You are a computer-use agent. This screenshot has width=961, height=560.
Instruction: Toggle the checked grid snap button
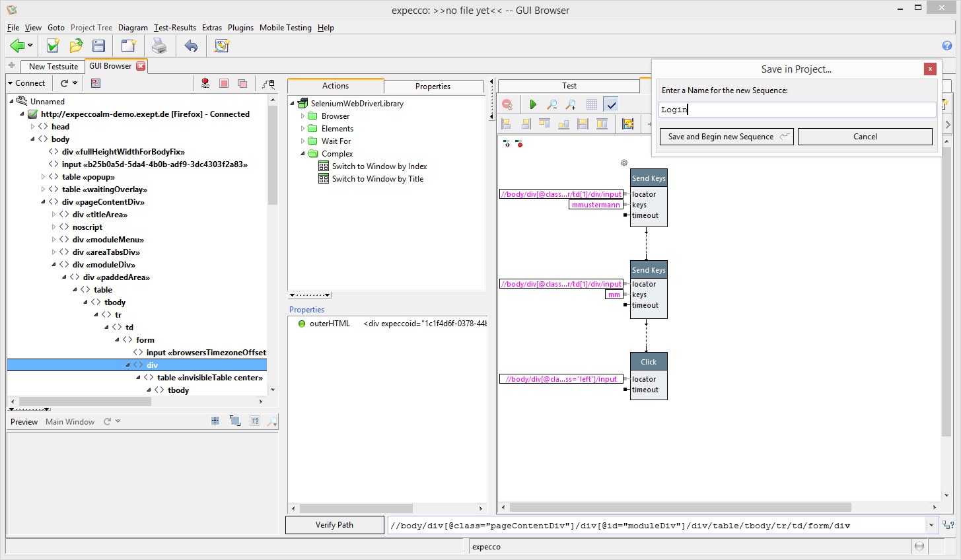(x=611, y=104)
